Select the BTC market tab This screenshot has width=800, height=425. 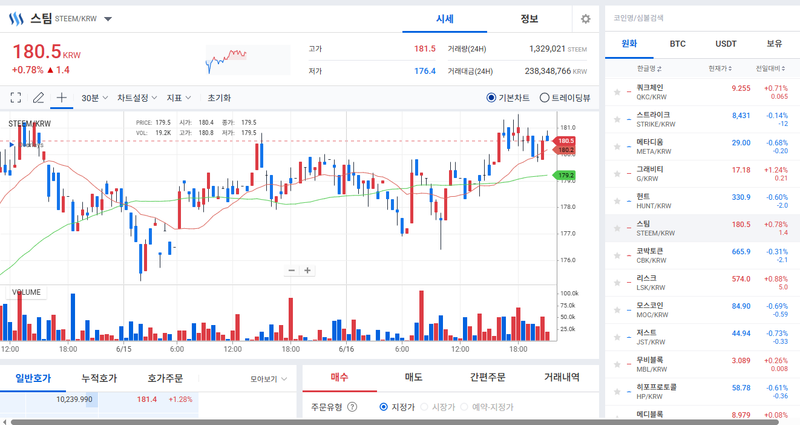677,43
